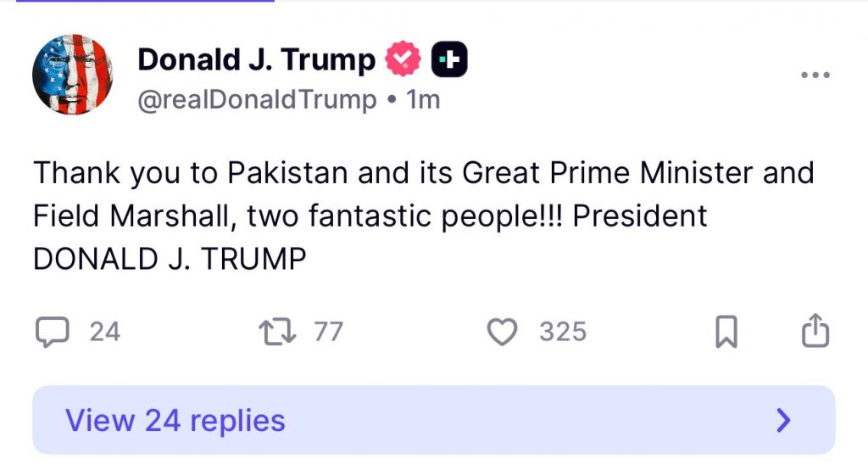This screenshot has width=868, height=470.
Task: Click the red verified badge
Action: pos(403,60)
